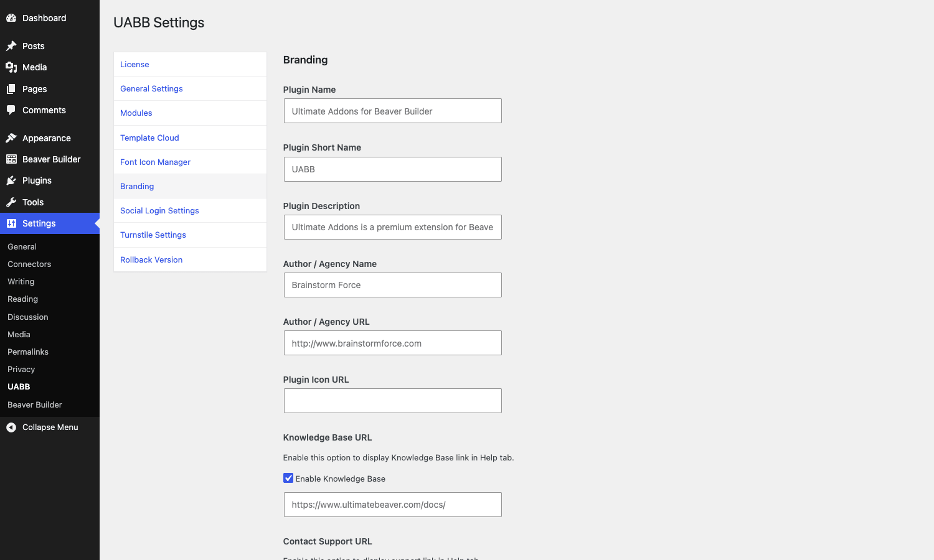This screenshot has width=934, height=560.
Task: Open Beaver Builder main menu item
Action: 50,159
